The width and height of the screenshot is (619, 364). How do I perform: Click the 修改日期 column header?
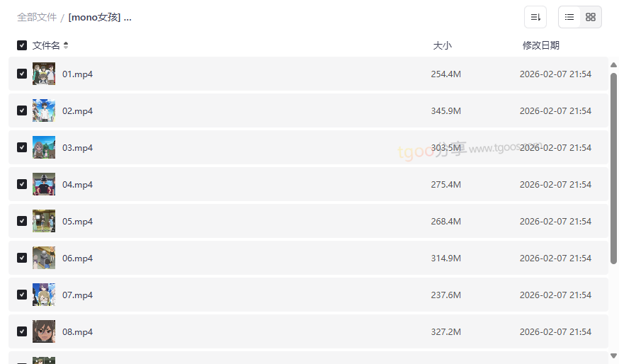pos(540,45)
